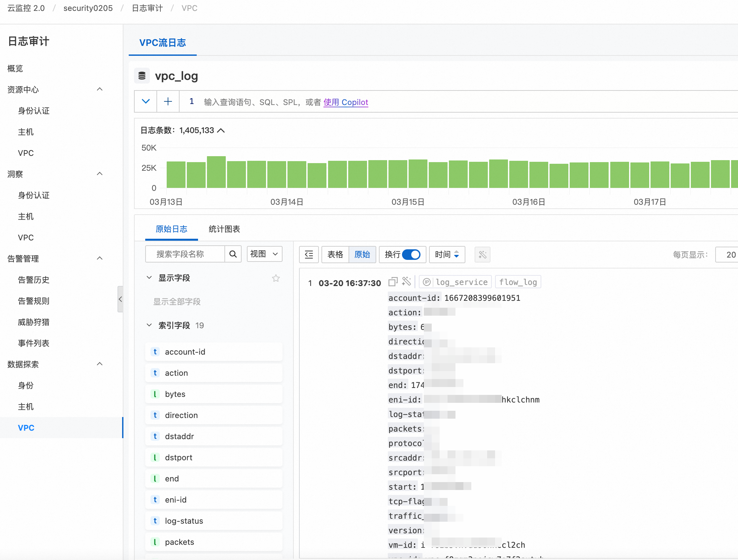
Task: Click the vpc_log logstore database icon
Action: 142,76
